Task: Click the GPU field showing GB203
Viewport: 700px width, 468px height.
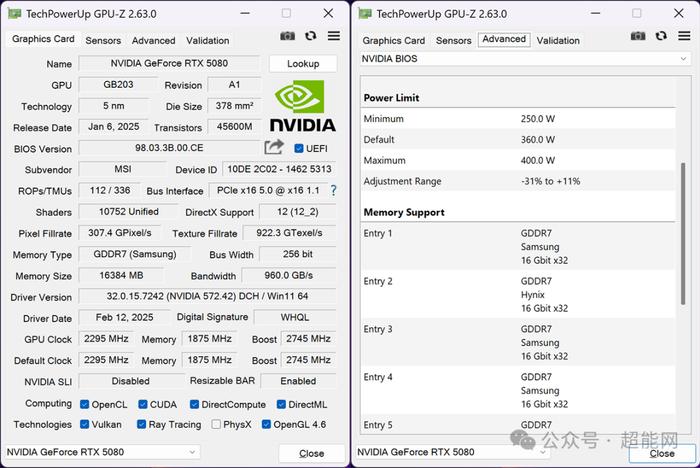Action: (x=118, y=84)
